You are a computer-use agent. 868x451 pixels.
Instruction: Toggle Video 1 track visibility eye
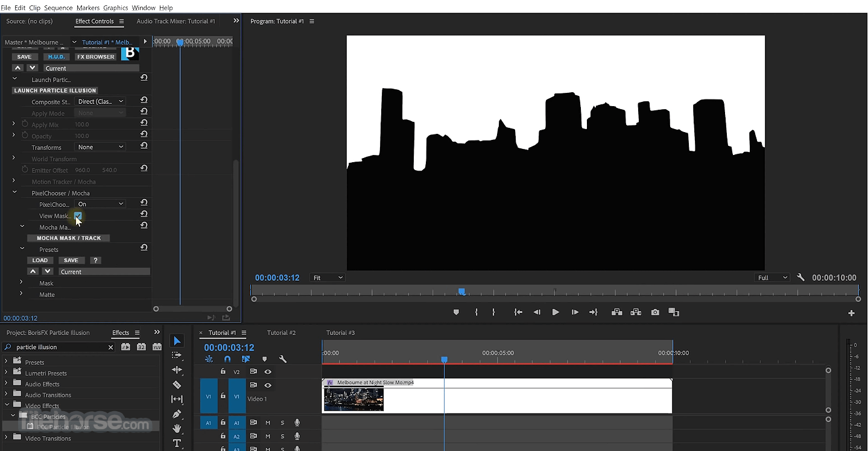[267, 385]
